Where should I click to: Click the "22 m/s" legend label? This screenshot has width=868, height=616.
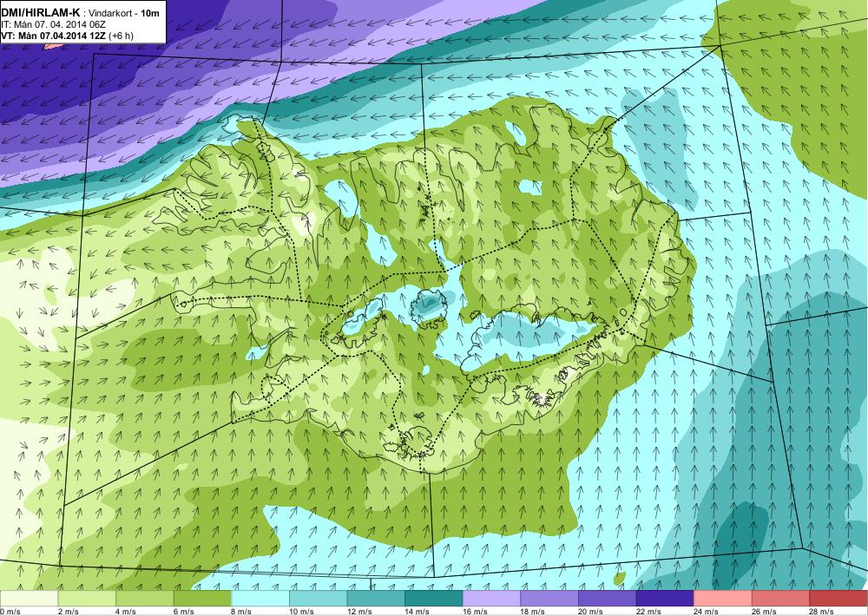648,611
